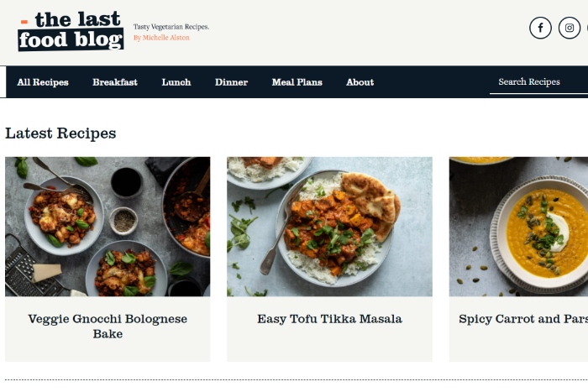Click the orange dash in the logo
The width and height of the screenshot is (588, 392).
[x=24, y=20]
